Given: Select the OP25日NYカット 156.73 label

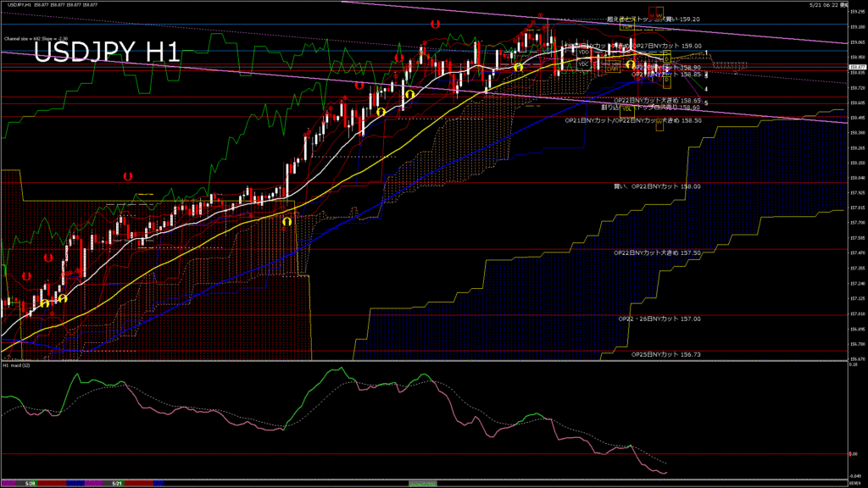Looking at the screenshot, I should tap(666, 354).
